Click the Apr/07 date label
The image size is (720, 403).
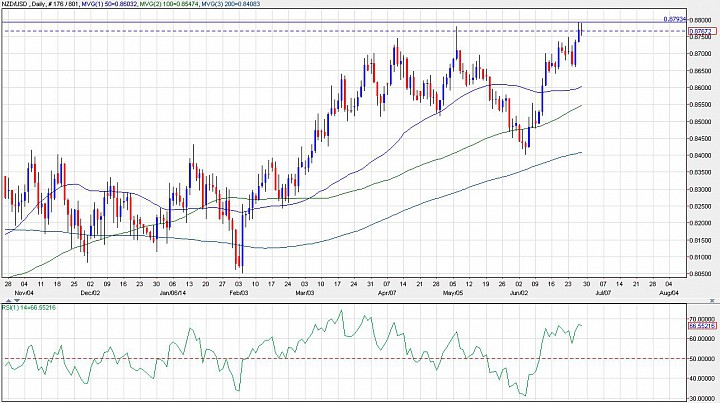click(x=387, y=292)
